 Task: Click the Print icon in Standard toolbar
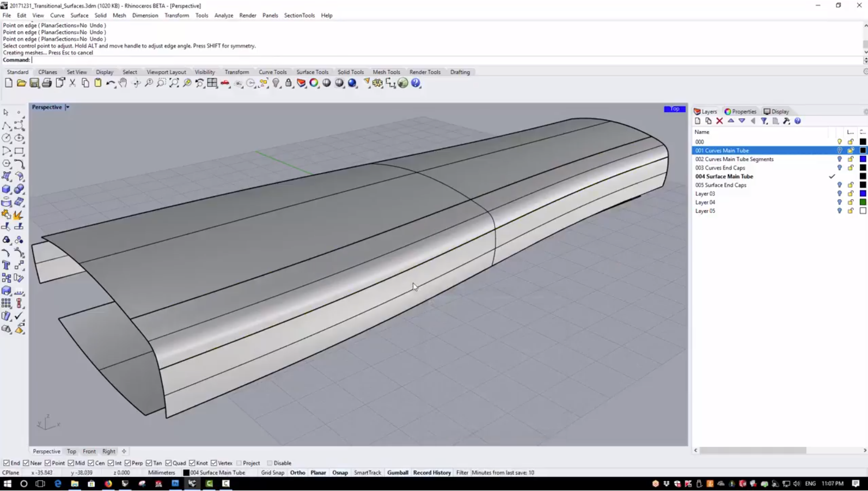(x=47, y=83)
